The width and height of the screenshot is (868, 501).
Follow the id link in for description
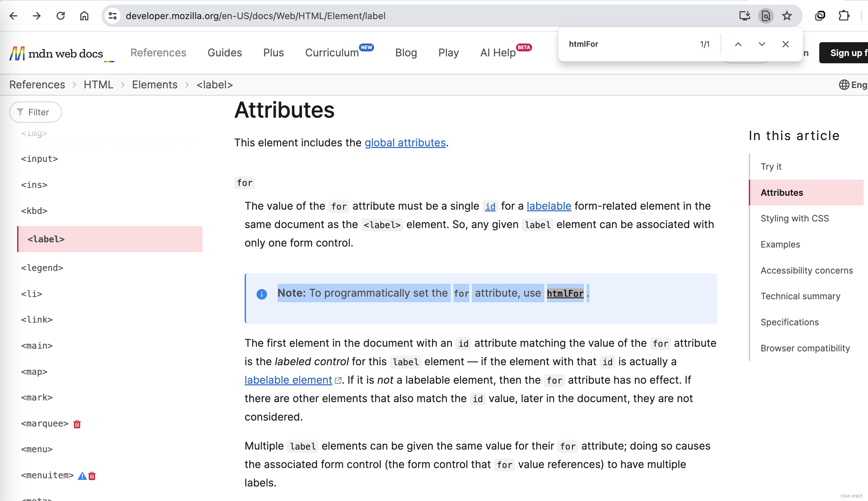[490, 206]
